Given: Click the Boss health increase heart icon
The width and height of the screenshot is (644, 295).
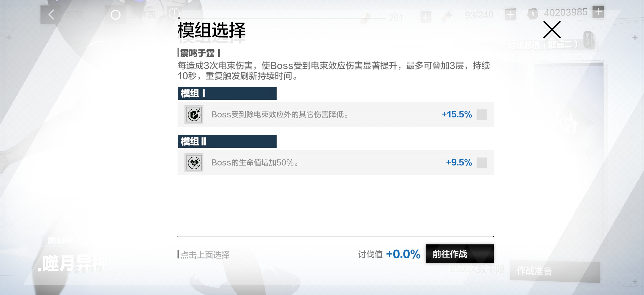Looking at the screenshot, I should pos(194,162).
